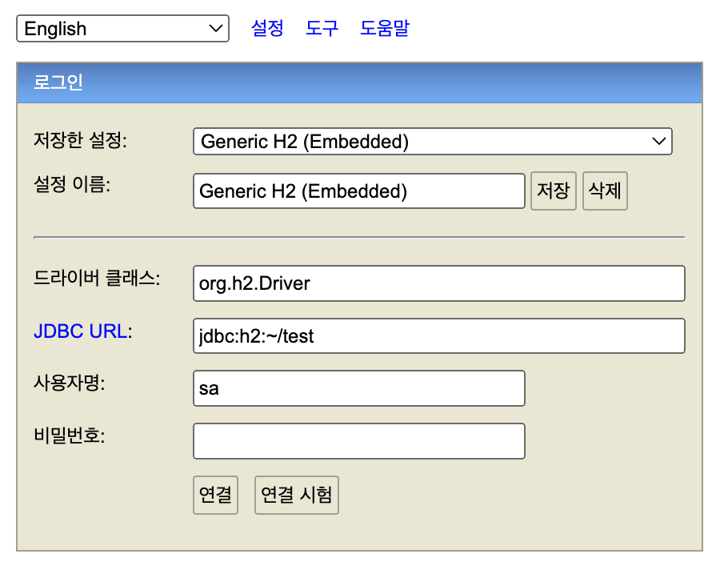
Task: Click the 저장한 설정: label
Action: 80,140
